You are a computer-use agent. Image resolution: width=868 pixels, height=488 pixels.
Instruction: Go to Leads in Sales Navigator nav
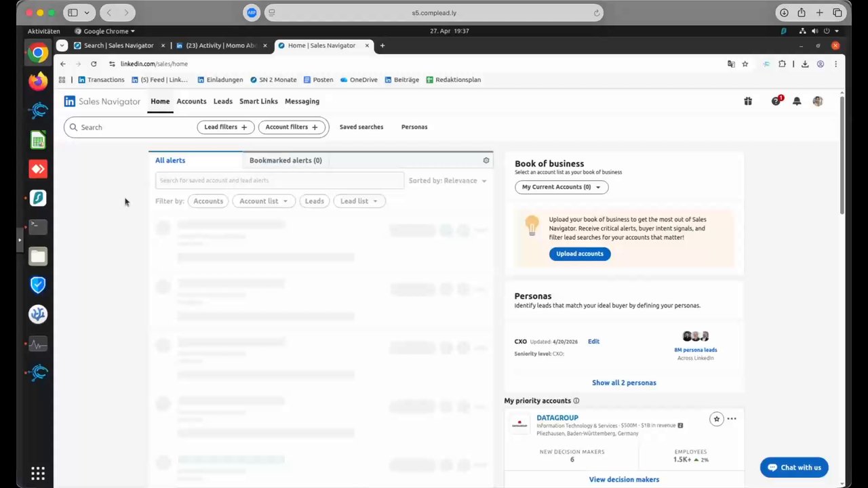(x=223, y=101)
